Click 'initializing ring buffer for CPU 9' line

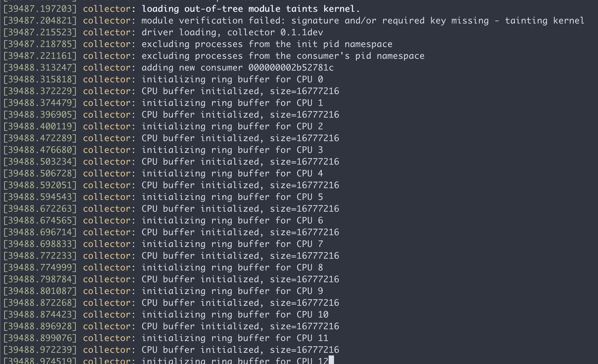[232, 291]
